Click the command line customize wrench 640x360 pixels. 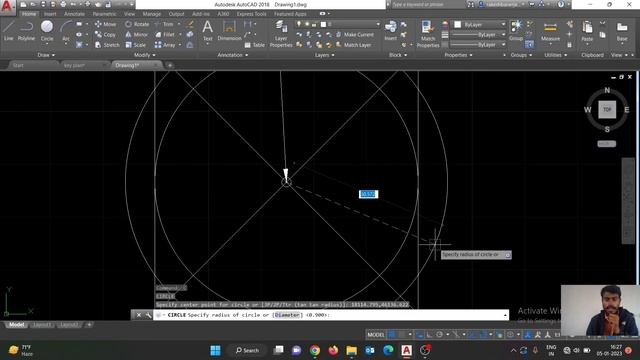pos(148,315)
